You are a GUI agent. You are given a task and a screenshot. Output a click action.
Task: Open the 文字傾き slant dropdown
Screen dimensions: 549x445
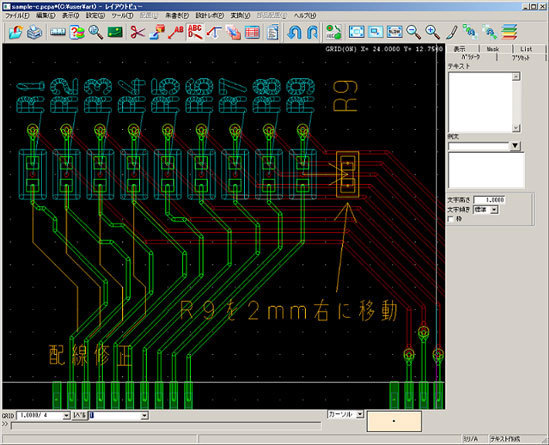click(494, 210)
